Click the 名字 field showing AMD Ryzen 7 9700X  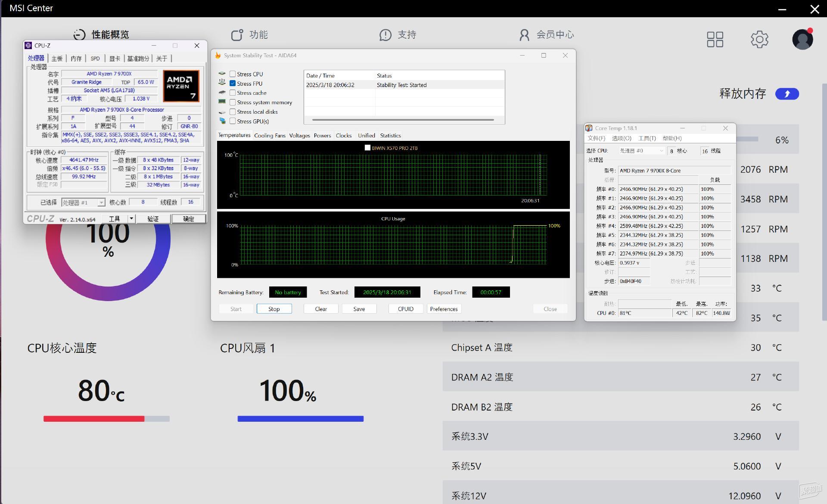click(x=109, y=74)
